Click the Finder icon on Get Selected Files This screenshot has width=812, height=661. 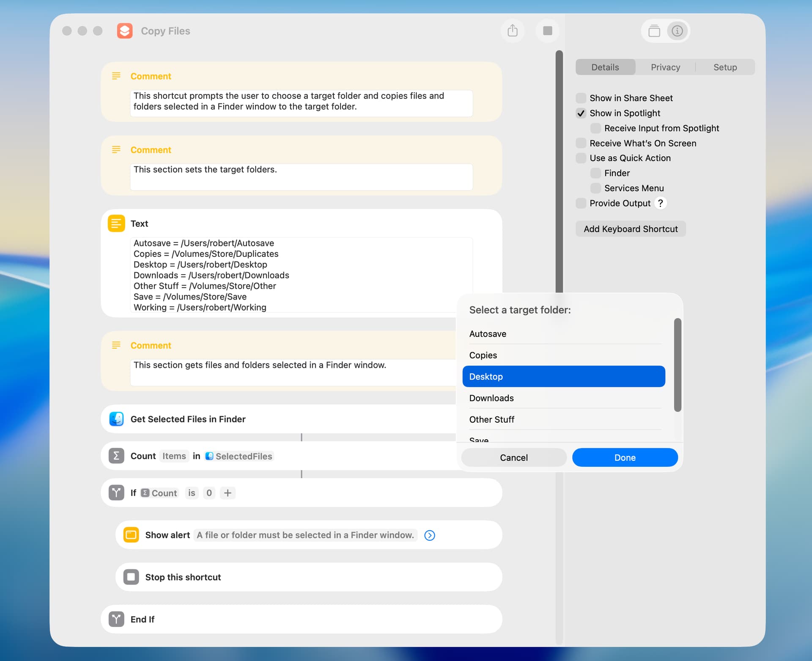[116, 419]
